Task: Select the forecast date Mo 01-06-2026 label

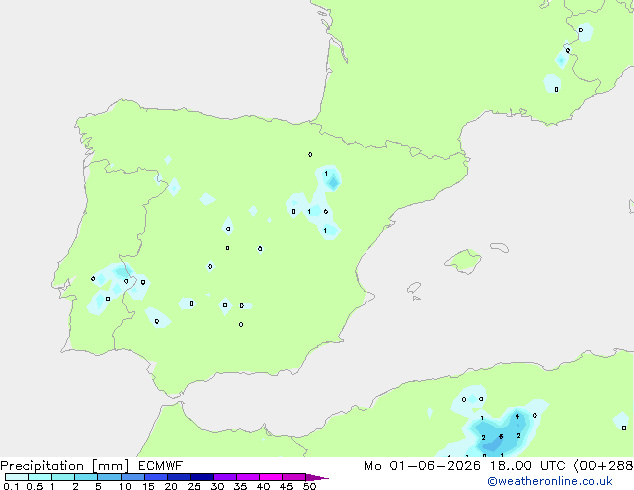Action: (422, 466)
